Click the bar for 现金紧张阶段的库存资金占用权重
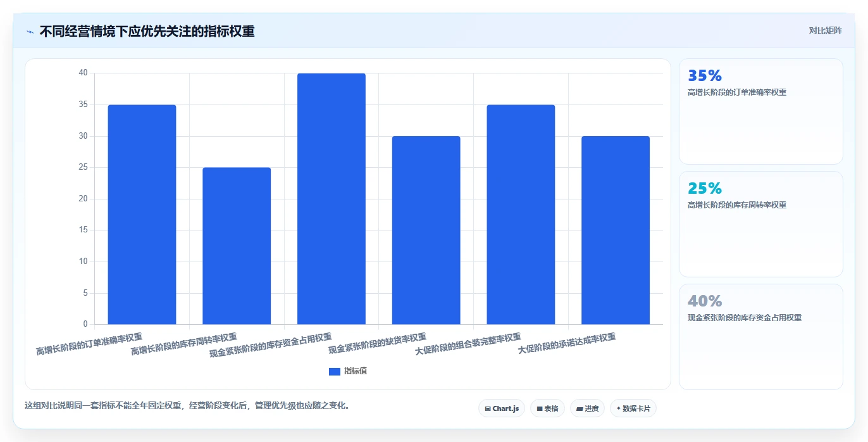Viewport: 868px width, 442px height. coord(332,199)
